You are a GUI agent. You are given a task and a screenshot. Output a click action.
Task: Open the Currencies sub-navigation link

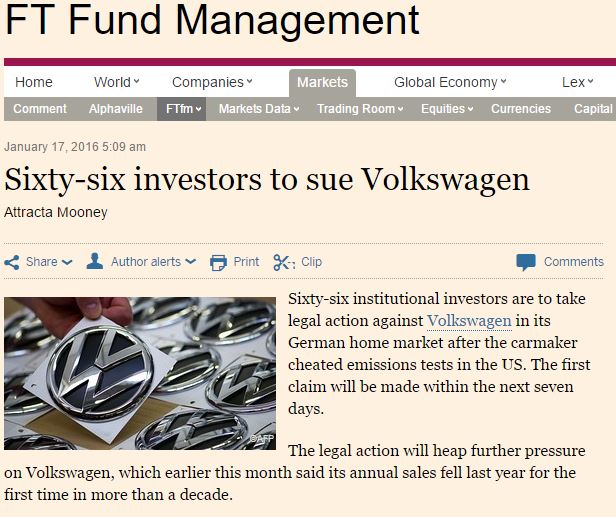pos(521,109)
